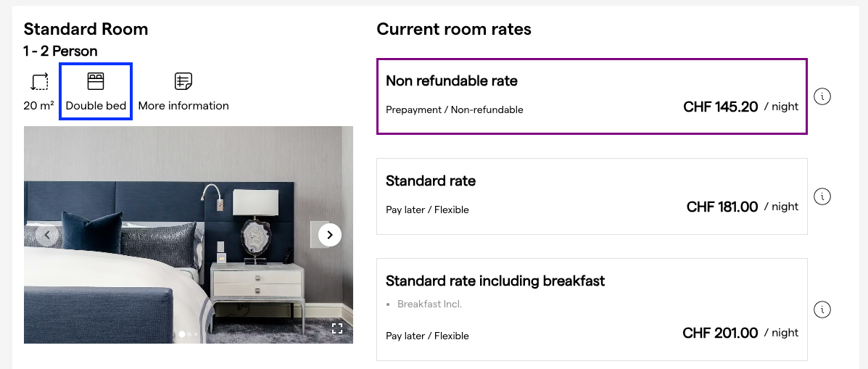Click the active carousel dot indicator

pyautogui.click(x=182, y=334)
